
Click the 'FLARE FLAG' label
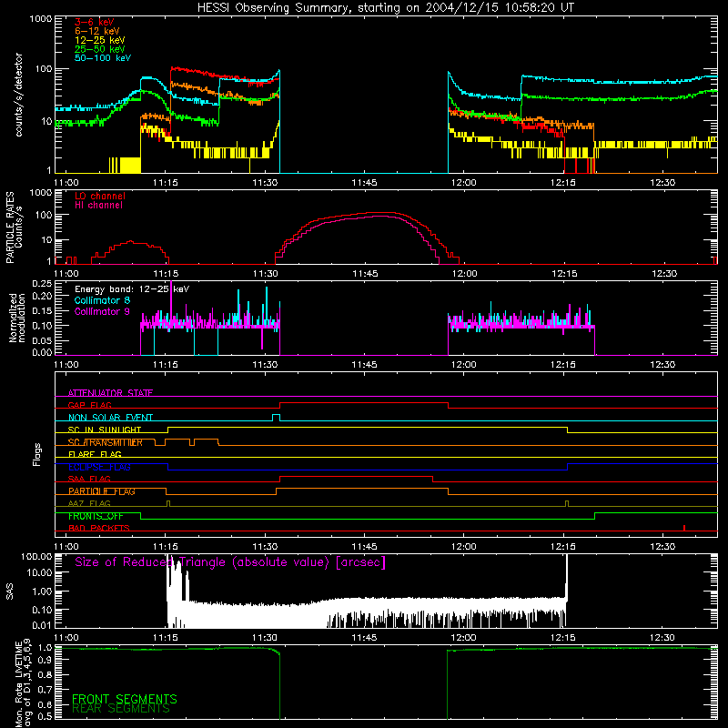click(x=95, y=454)
